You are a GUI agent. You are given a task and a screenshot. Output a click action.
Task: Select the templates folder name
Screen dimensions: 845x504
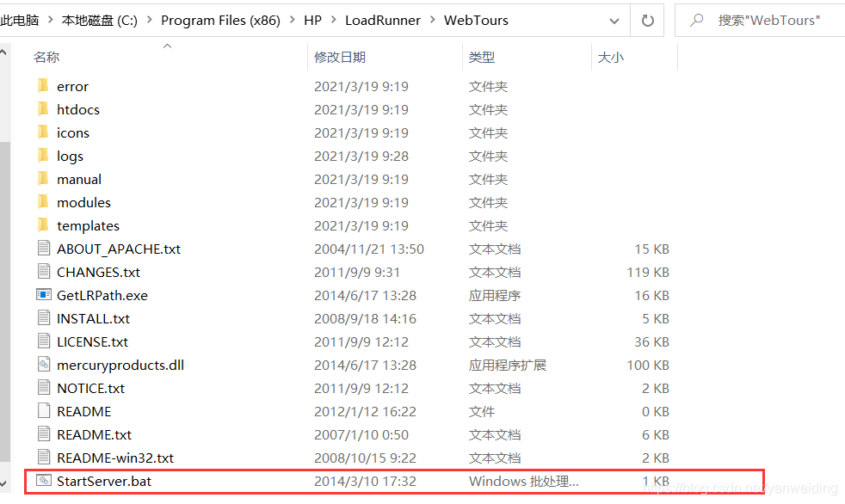coord(88,225)
